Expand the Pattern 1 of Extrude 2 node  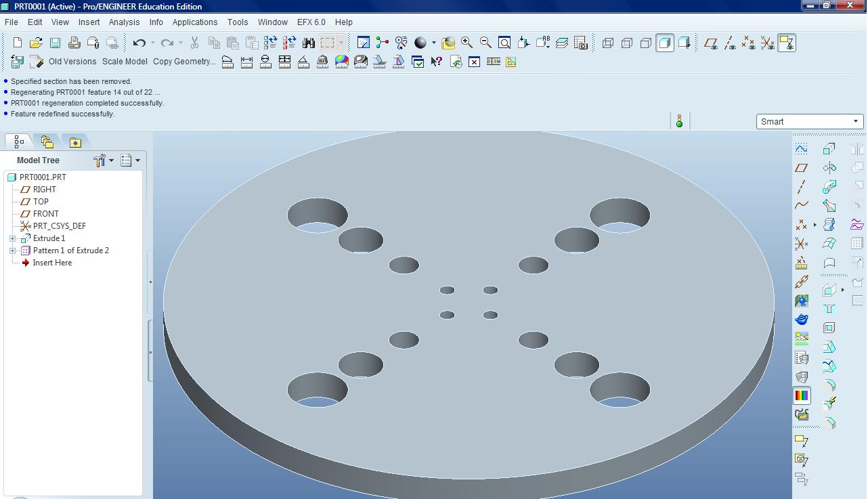12,251
